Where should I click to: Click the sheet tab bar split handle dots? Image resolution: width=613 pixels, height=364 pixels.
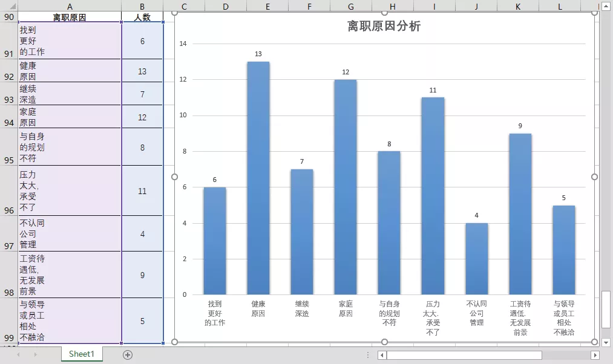click(368, 354)
